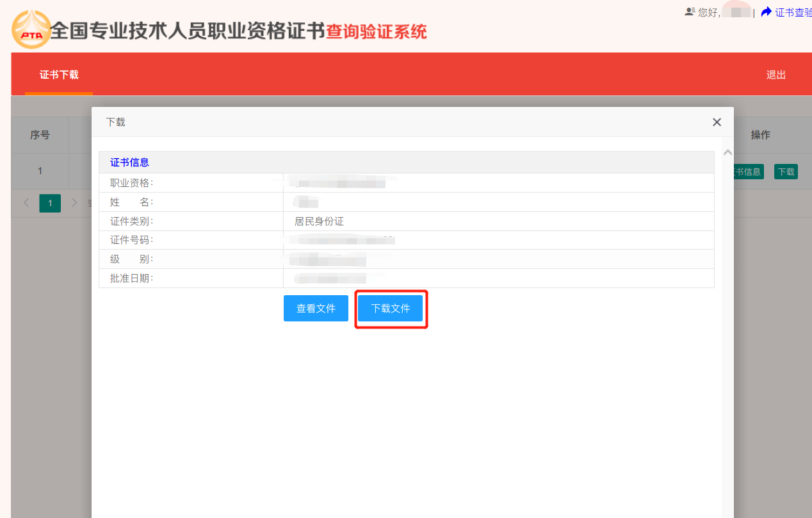Image resolution: width=812 pixels, height=518 pixels.
Task: Click the green 下载 button in the table row
Action: (x=786, y=172)
